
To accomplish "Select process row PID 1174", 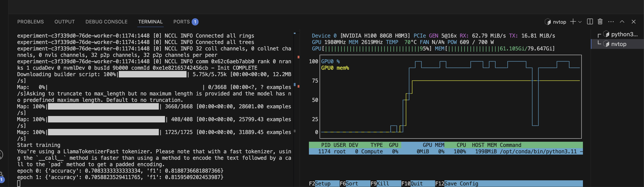I will pos(446,152).
